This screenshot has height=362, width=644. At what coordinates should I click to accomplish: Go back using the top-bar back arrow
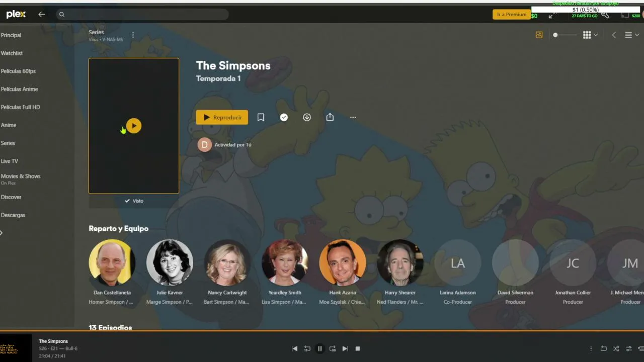pos(42,15)
